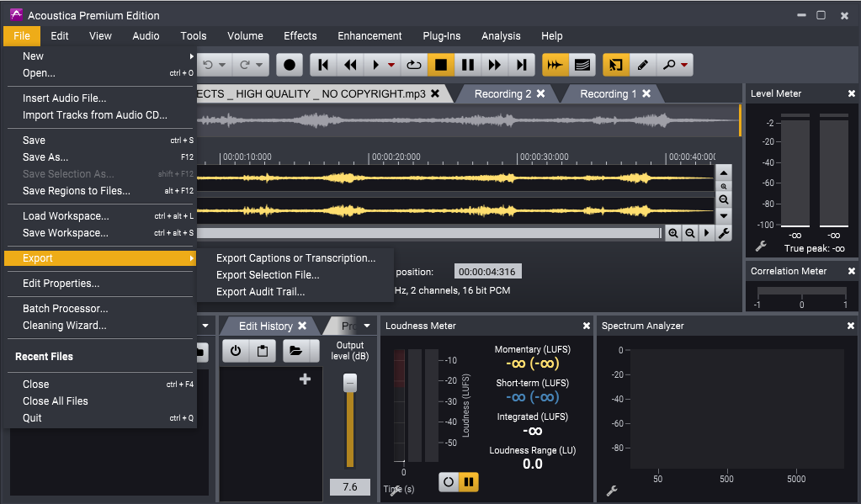
Task: Choose Export Audit Trail
Action: pyautogui.click(x=296, y=291)
